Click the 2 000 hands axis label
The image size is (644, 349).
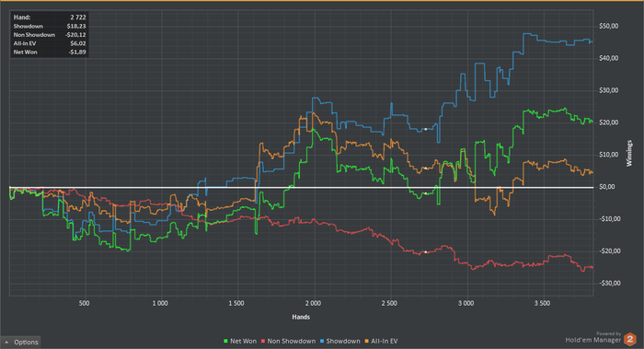click(313, 303)
